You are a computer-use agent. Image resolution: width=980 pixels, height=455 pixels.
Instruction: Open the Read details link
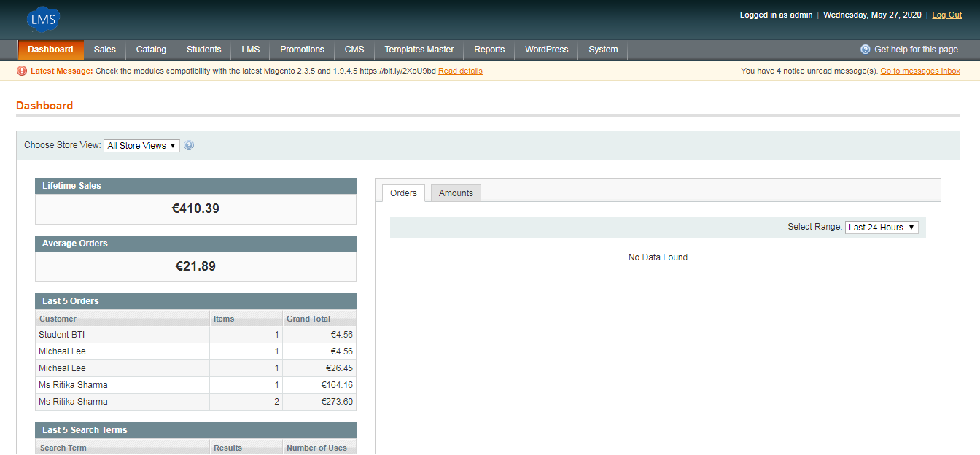(x=460, y=71)
